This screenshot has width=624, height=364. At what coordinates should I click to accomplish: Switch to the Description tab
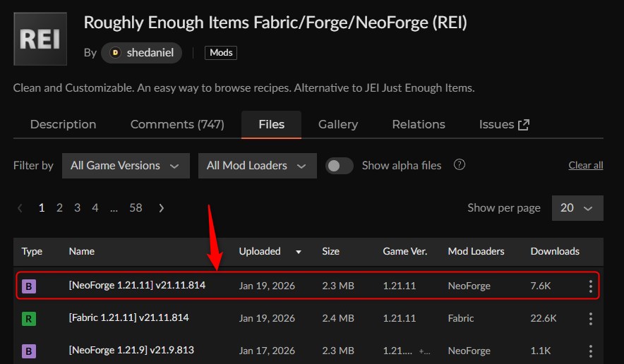point(63,125)
